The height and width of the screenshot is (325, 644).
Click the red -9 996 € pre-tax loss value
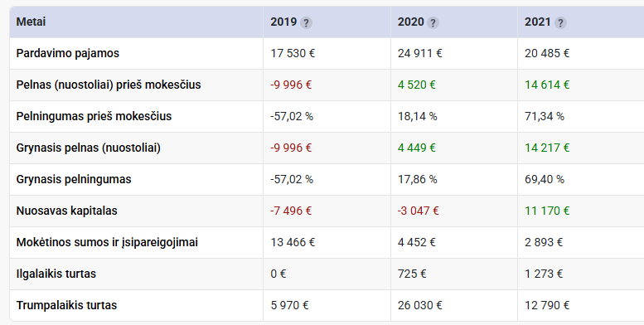[291, 85]
